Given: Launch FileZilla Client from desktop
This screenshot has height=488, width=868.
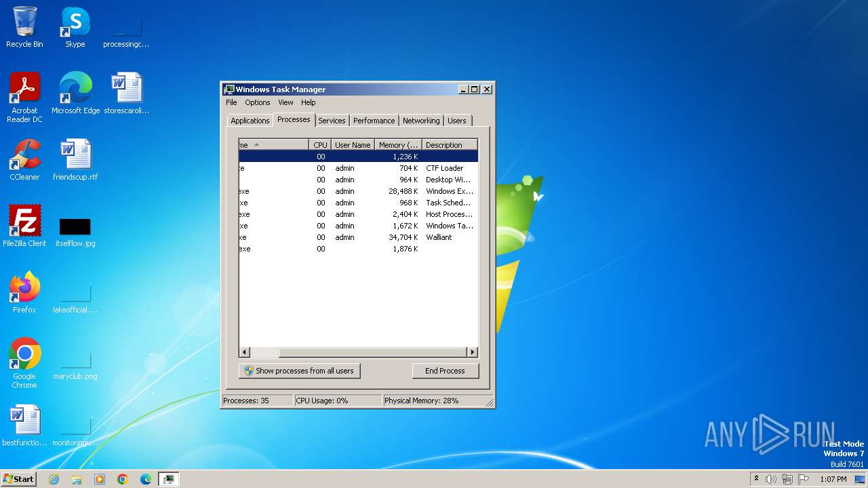Looking at the screenshot, I should [x=24, y=226].
